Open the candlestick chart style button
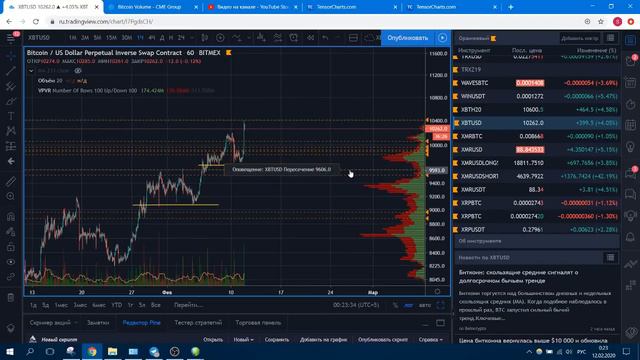Screen dimensions: 640x360 point(204,38)
